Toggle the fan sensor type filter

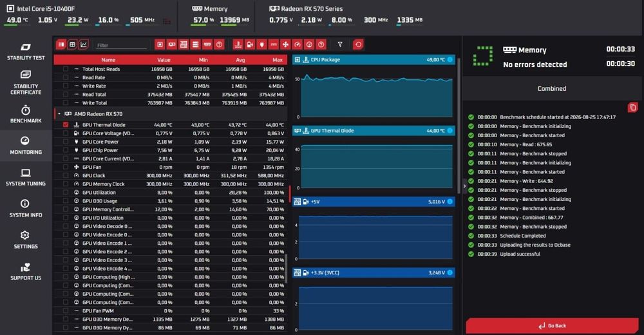285,44
